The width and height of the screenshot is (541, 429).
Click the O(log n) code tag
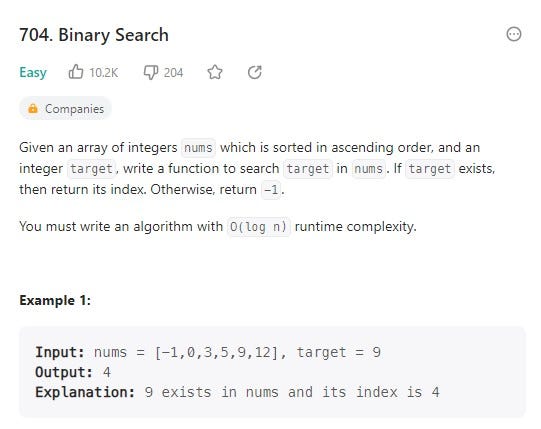coord(259,227)
